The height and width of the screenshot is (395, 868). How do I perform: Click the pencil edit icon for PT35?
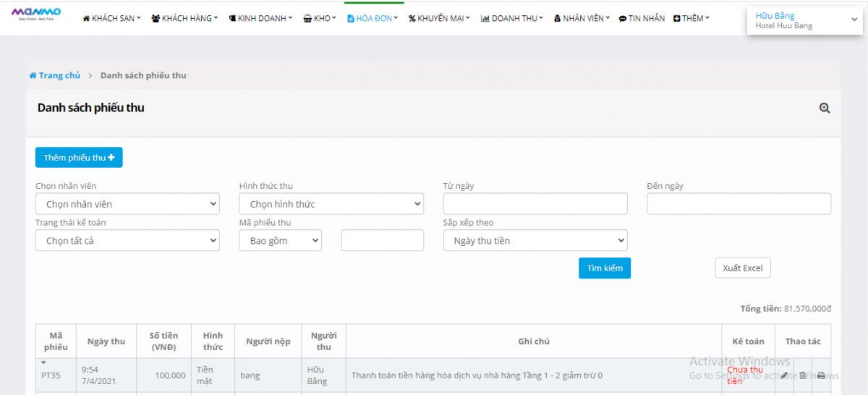[785, 375]
